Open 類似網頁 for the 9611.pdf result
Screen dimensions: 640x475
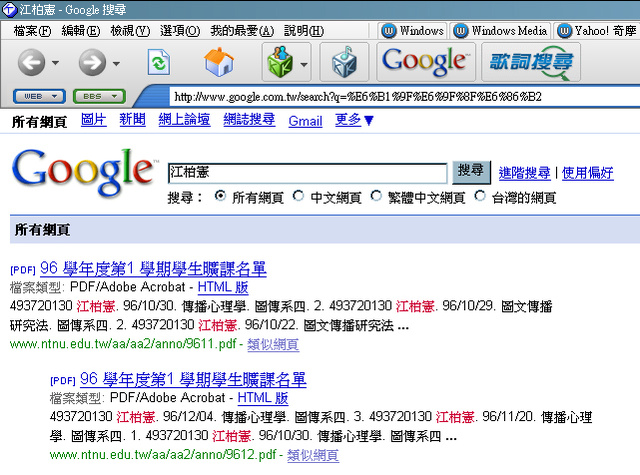coord(273,344)
